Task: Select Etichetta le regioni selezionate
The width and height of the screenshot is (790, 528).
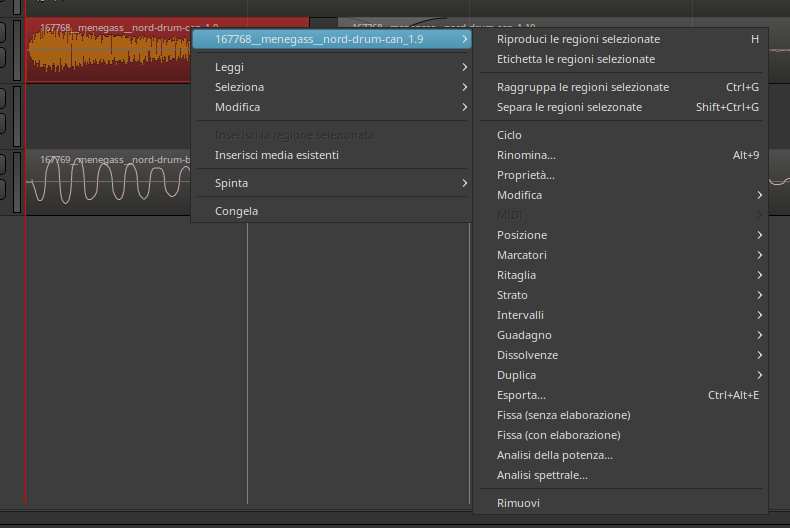Action: [x=576, y=59]
